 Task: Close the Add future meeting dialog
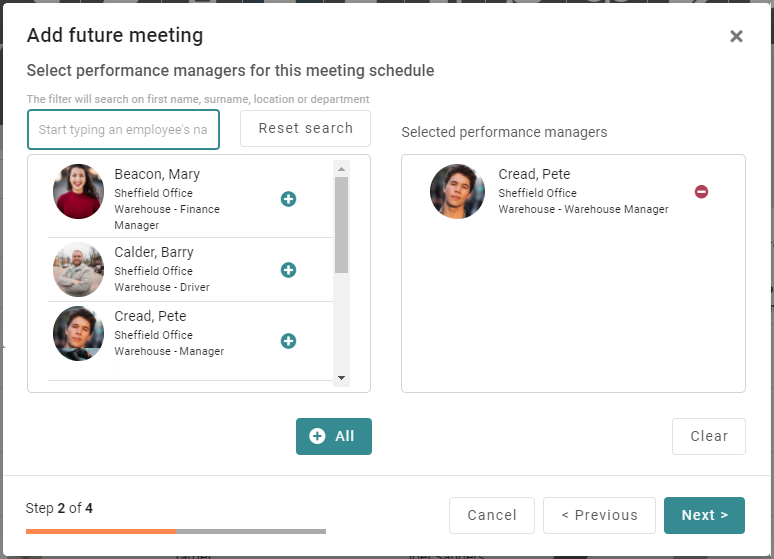pos(736,37)
